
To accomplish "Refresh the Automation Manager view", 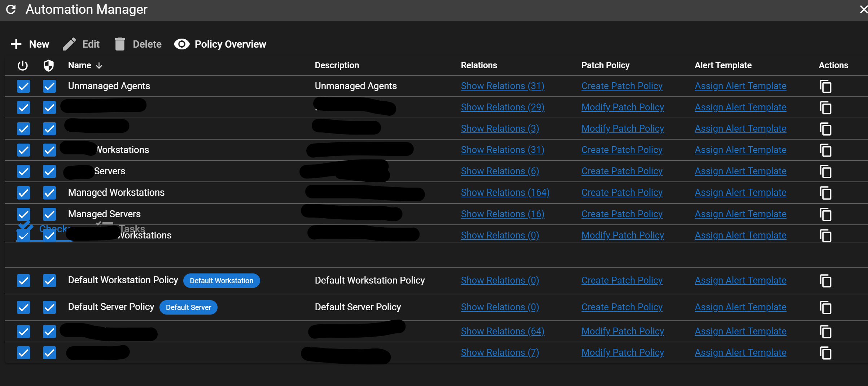I will [11, 10].
